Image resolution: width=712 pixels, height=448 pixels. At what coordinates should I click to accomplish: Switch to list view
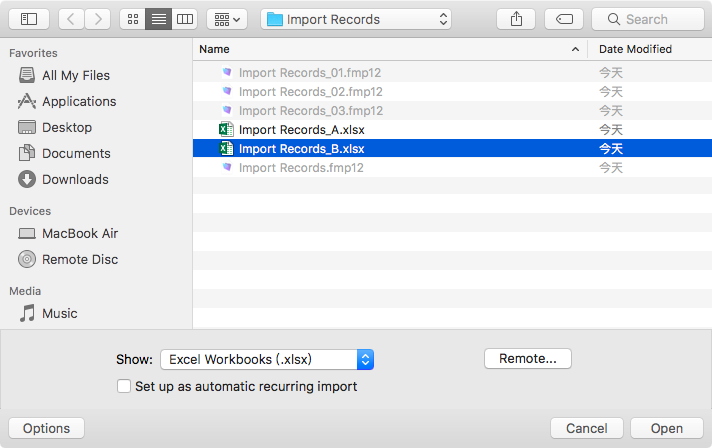point(158,19)
